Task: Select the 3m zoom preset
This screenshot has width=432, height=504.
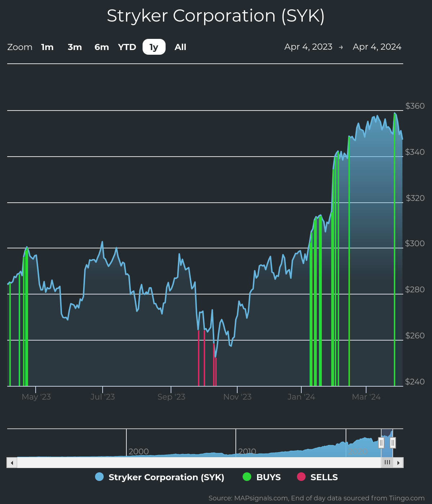Action: [75, 47]
